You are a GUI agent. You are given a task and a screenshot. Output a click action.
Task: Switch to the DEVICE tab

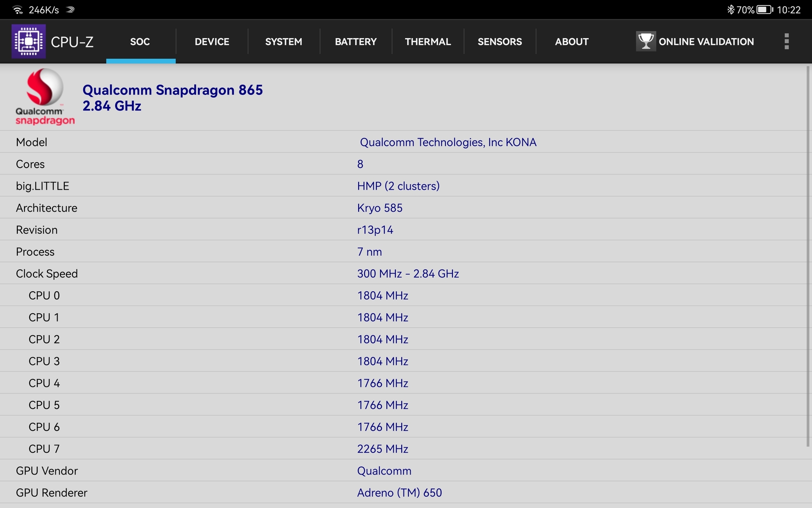pyautogui.click(x=212, y=41)
